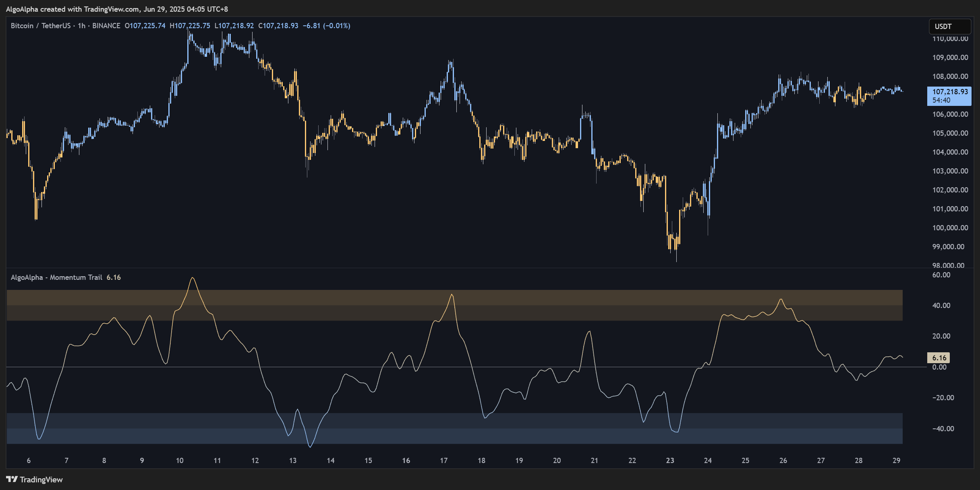Screen dimensions: 980x490
Task: Click the countdown timer 54:40
Action: pos(941,100)
